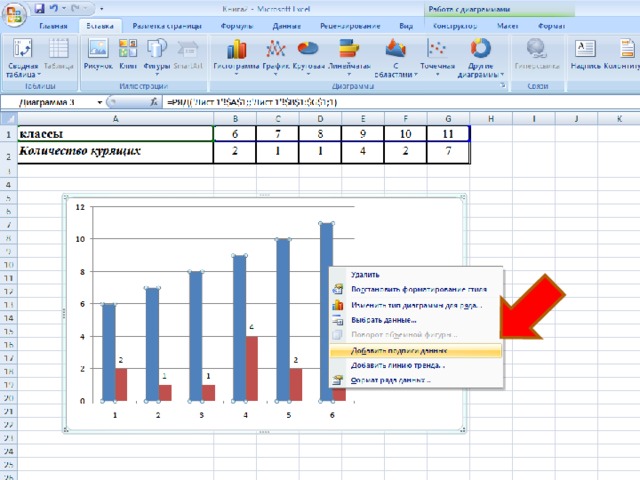Click the Office round button
640x480 pixels.
click(14, 15)
